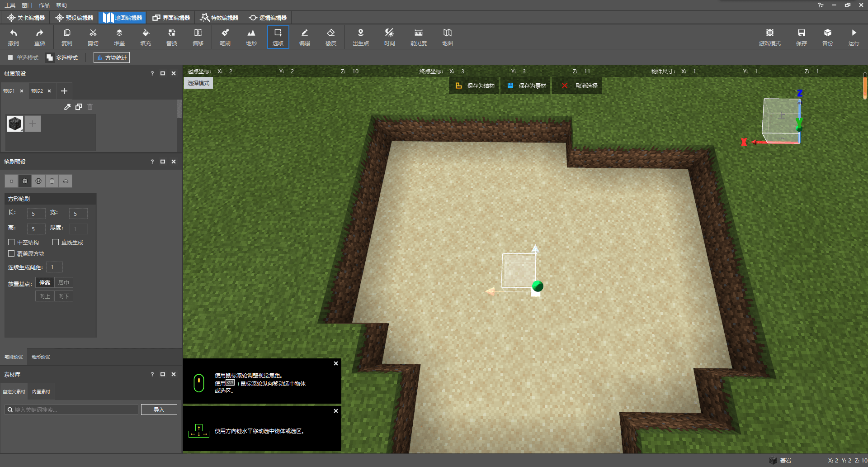Activate the 选取 selection tool
This screenshot has height=467, width=868.
click(278, 37)
